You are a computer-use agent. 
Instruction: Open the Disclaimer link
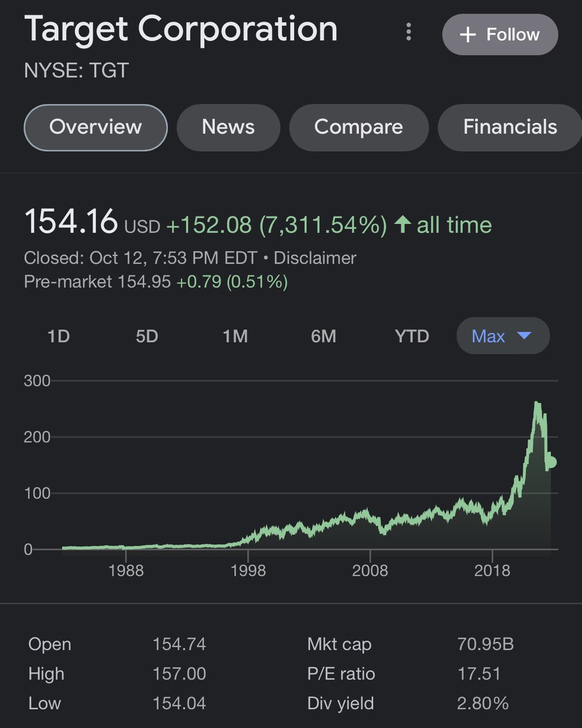315,258
